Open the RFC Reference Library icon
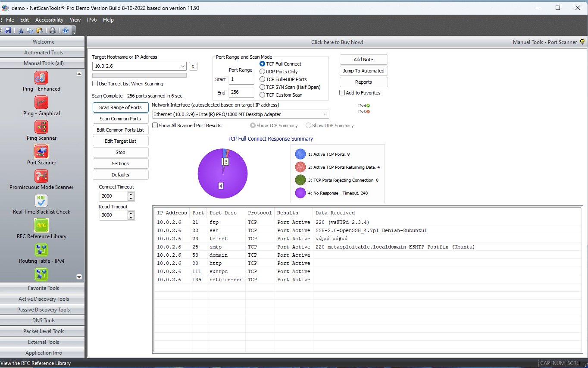This screenshot has width=588, height=368. 41,226
